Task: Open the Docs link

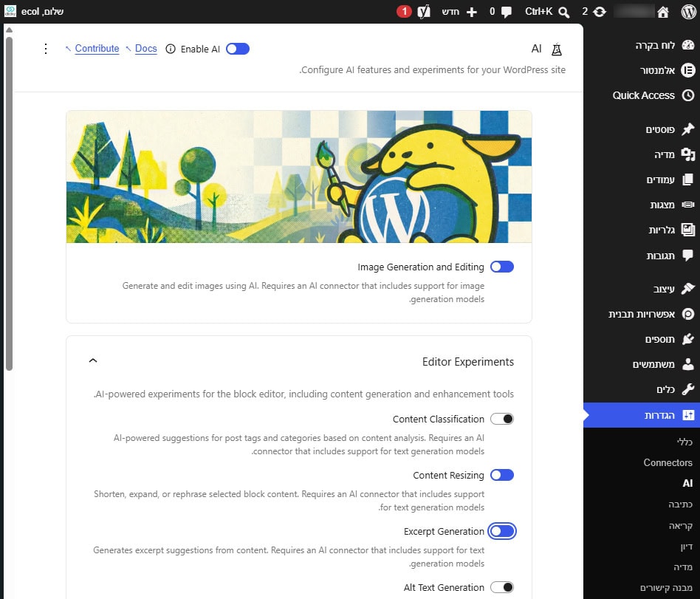Action: pos(146,48)
